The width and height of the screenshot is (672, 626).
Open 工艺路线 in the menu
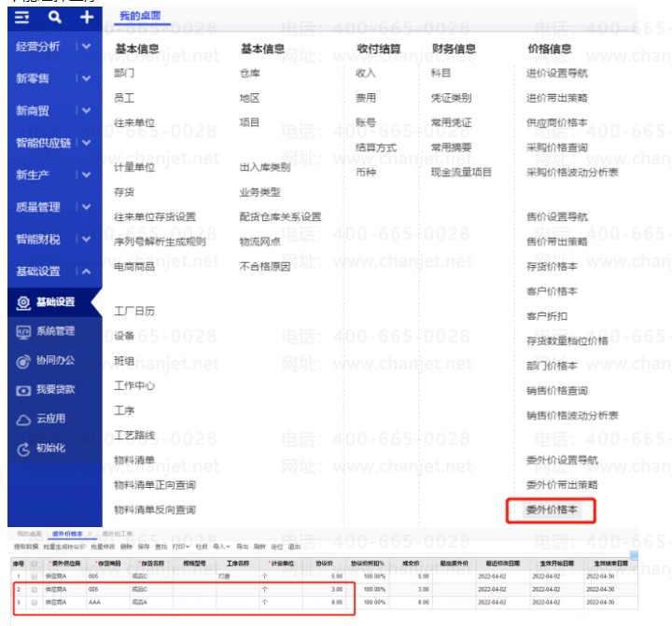click(134, 436)
